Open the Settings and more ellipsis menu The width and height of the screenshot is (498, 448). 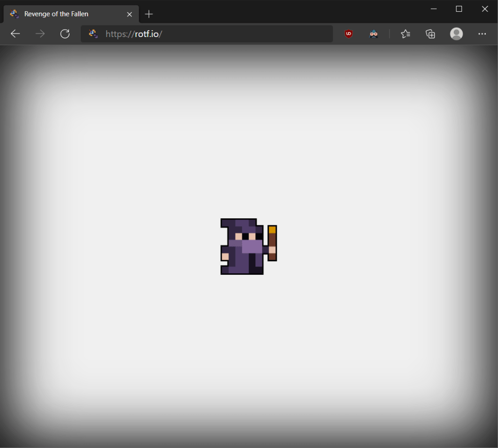coord(482,34)
